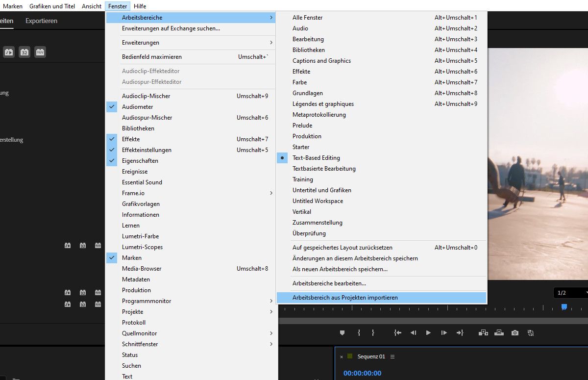Click the Extract button in monitor controls
Image resolution: width=588 pixels, height=380 pixels.
coord(499,332)
